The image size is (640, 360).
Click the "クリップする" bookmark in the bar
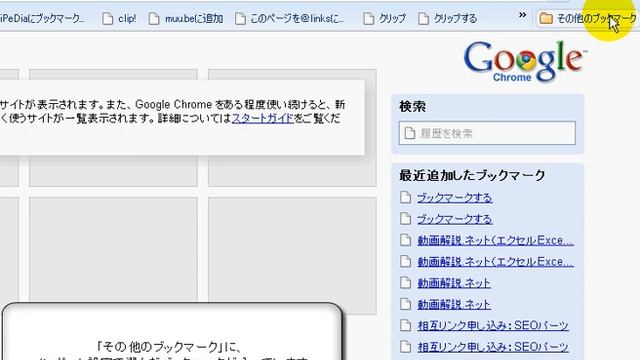[x=448, y=18]
